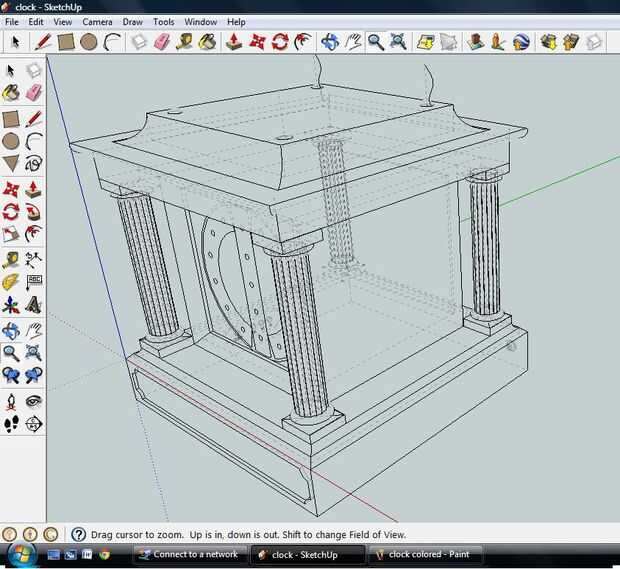The image size is (620, 569).
Task: Show the Instructor via status bar help icon
Action: pyautogui.click(x=78, y=535)
